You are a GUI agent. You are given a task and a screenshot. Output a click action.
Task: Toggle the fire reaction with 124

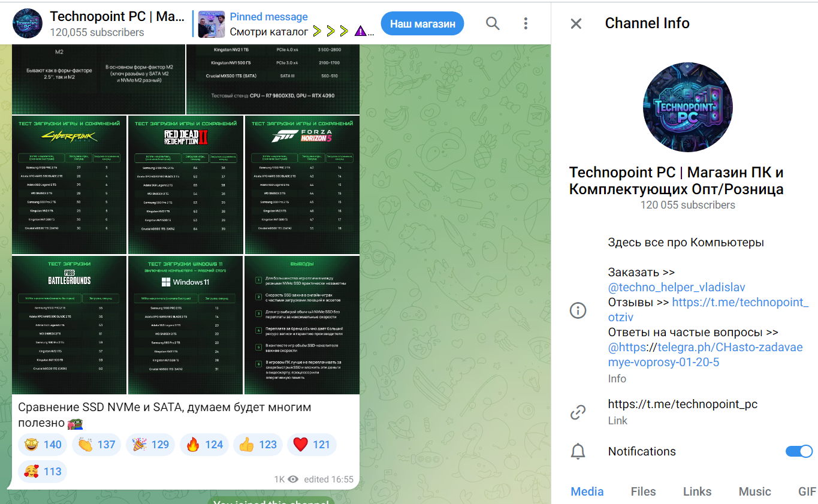(204, 445)
